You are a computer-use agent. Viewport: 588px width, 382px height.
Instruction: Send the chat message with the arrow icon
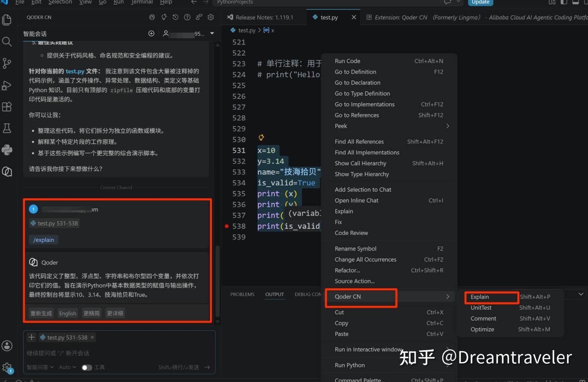pyautogui.click(x=207, y=367)
